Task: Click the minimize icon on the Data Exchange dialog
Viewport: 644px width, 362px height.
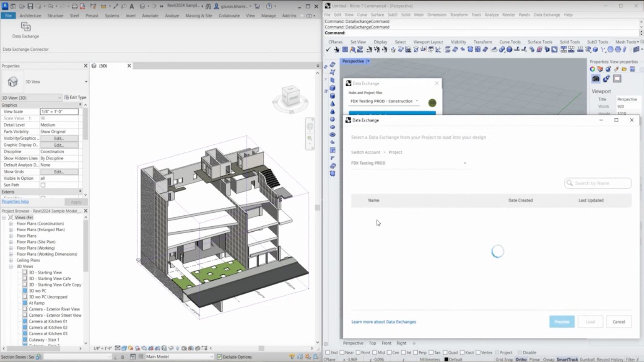Action: click(x=601, y=120)
